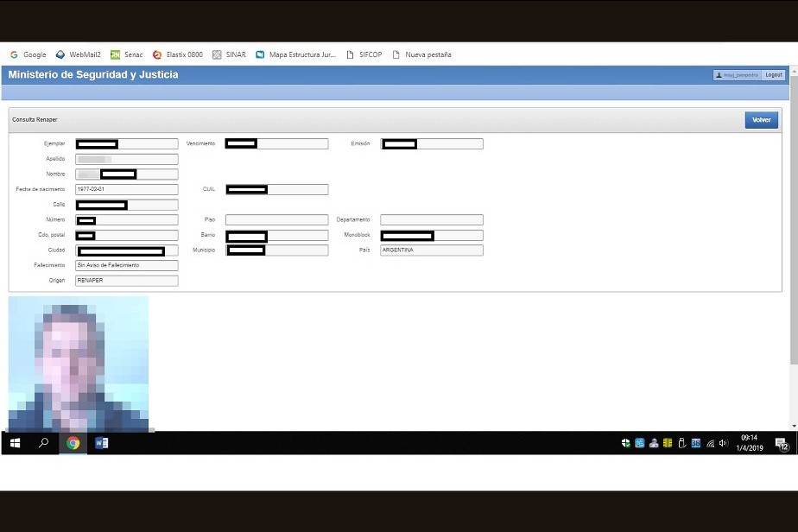
Task: Open the SIFCOP bookmark
Action: click(x=364, y=54)
